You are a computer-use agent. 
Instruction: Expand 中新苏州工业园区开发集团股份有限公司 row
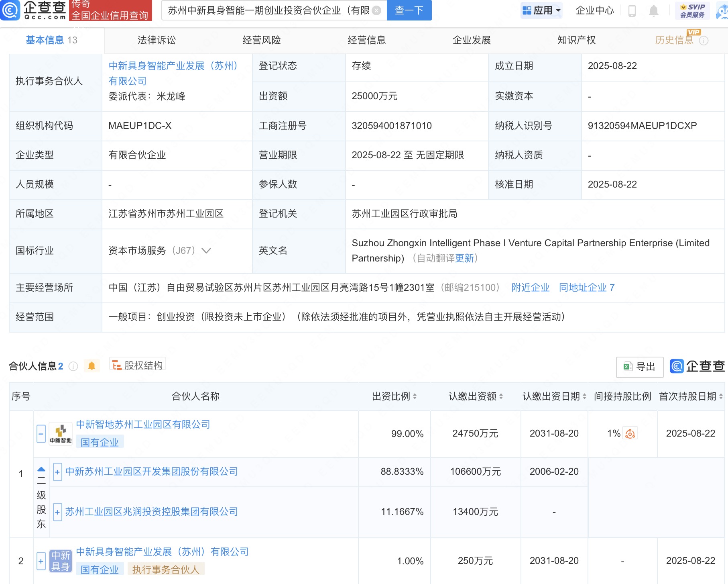point(57,472)
